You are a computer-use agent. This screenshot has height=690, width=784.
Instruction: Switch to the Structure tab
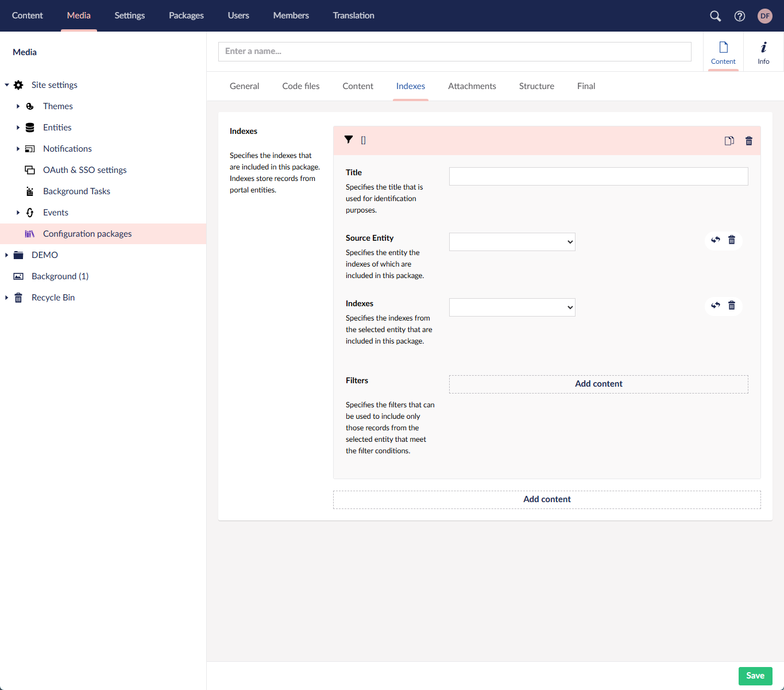pos(536,86)
